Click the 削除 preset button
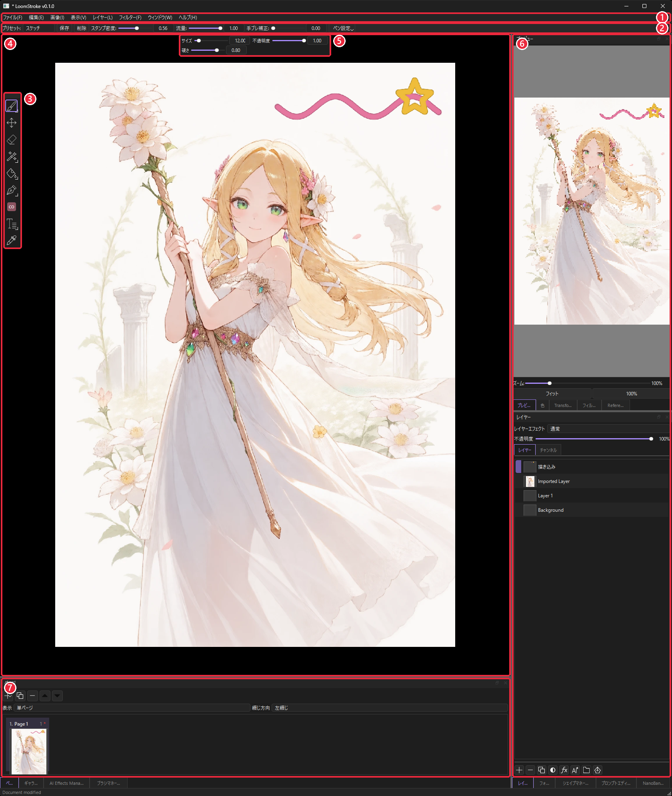 pos(82,28)
